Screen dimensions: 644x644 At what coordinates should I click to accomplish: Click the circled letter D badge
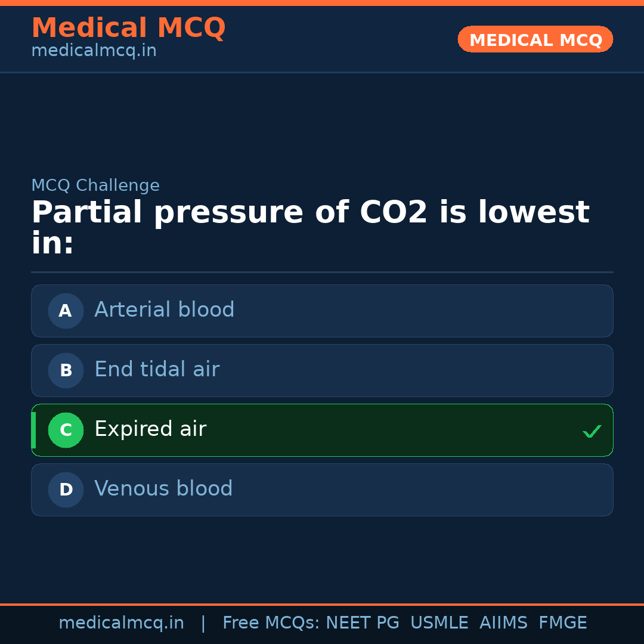pyautogui.click(x=66, y=490)
